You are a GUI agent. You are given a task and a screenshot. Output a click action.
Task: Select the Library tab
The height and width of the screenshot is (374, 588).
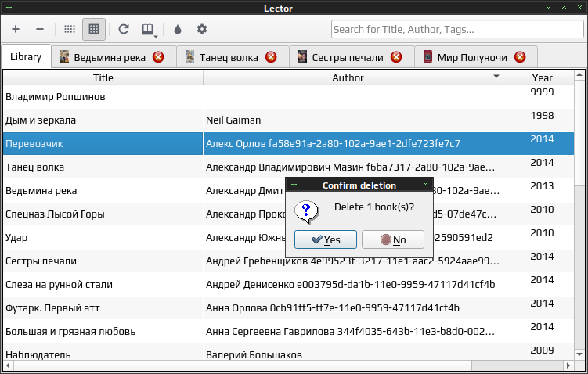coord(26,56)
